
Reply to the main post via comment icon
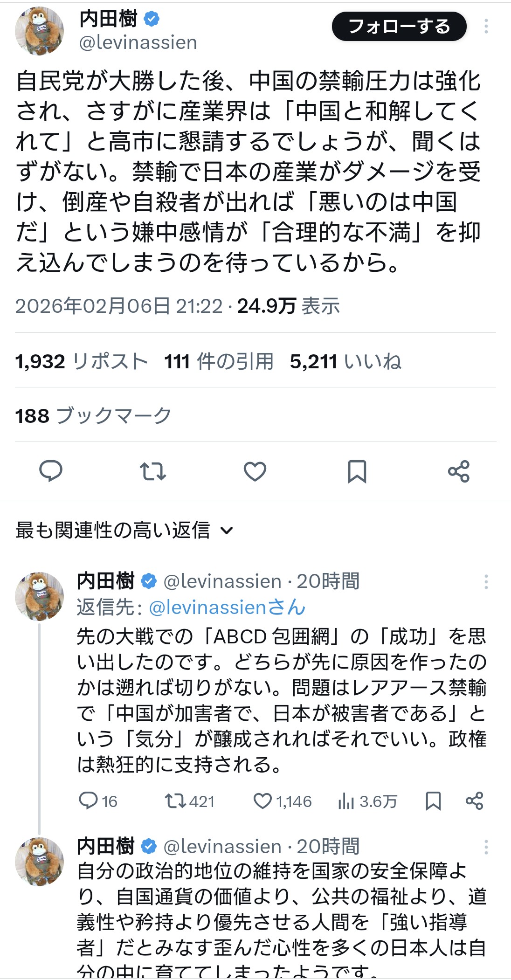click(x=51, y=471)
